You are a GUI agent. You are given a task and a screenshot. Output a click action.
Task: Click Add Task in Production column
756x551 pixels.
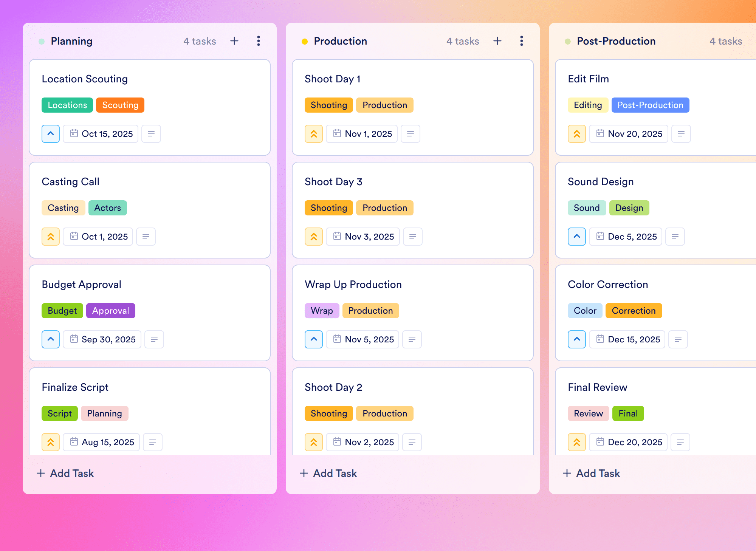tap(328, 473)
